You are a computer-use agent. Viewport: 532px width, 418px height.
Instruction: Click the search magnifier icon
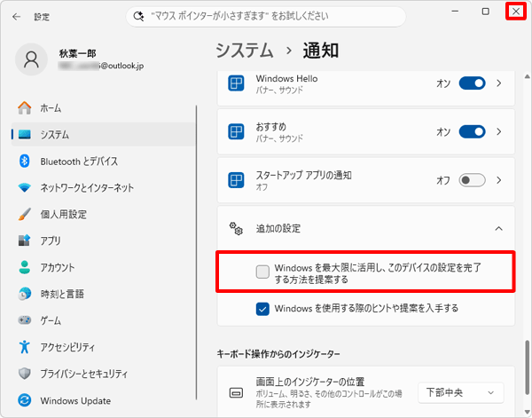point(138,16)
